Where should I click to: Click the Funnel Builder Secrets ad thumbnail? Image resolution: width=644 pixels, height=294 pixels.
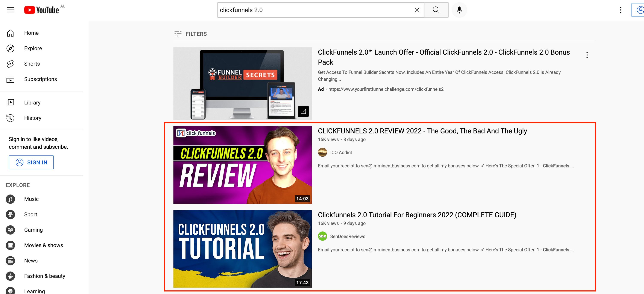(x=243, y=84)
